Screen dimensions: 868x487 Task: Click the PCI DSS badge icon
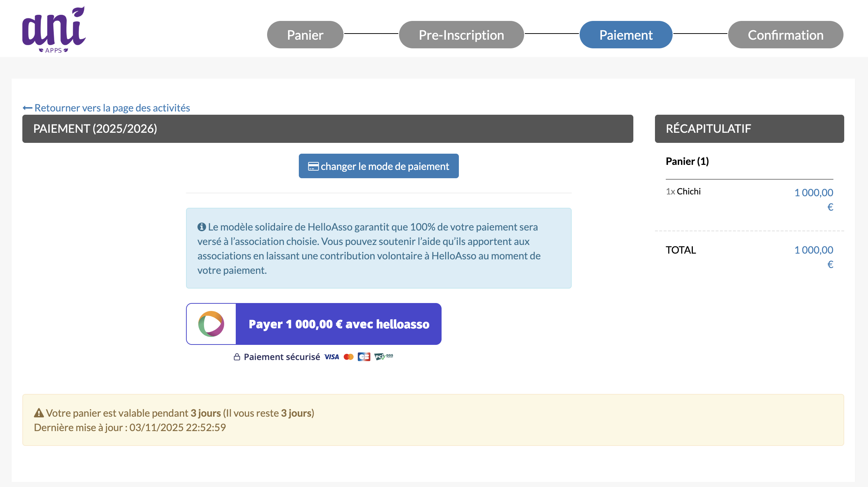click(384, 357)
